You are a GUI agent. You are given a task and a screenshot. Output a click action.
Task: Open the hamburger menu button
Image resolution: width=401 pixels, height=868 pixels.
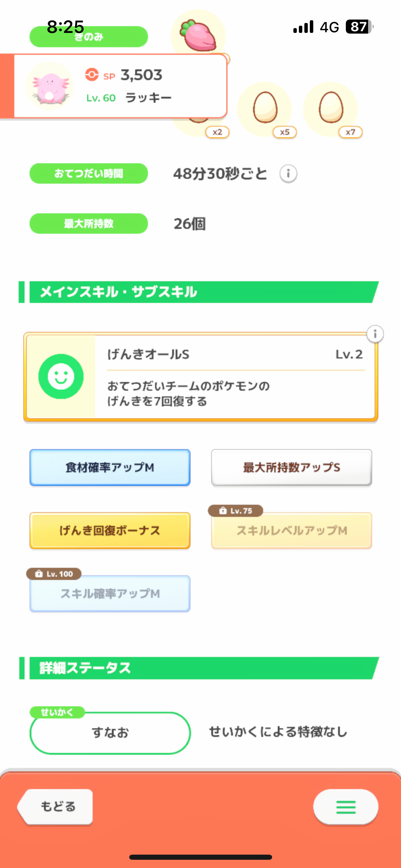(345, 807)
